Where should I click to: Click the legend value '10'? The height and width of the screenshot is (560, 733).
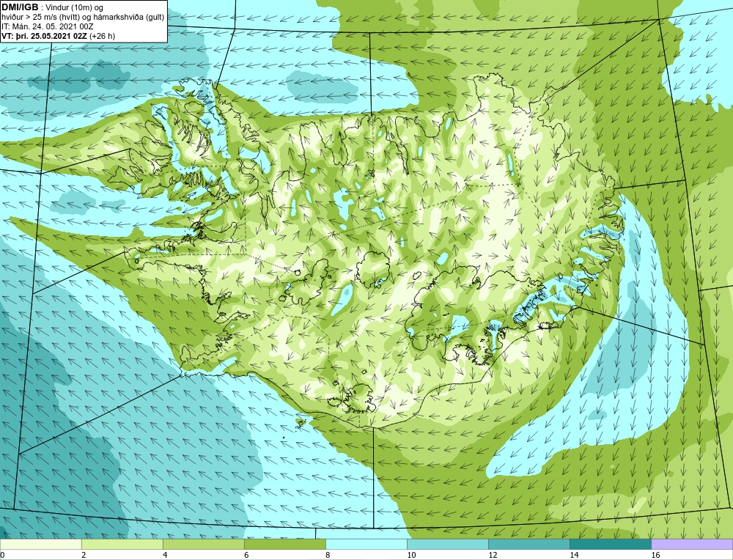click(411, 555)
